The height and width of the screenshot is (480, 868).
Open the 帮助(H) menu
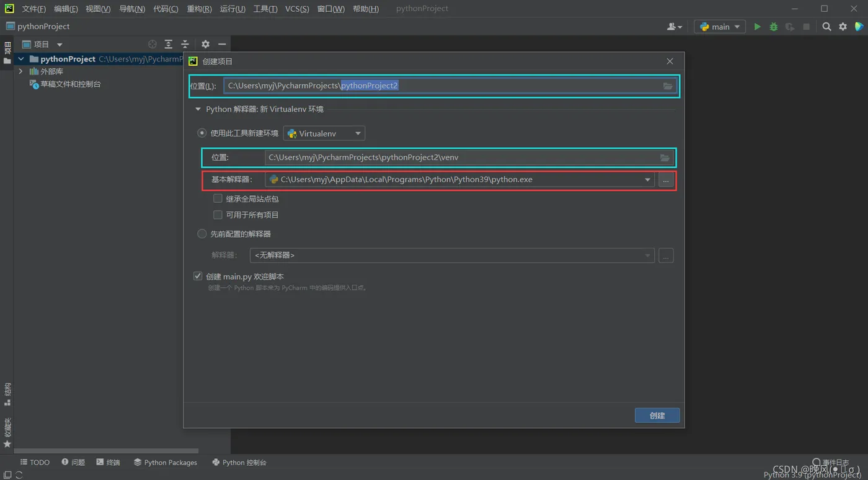(366, 9)
